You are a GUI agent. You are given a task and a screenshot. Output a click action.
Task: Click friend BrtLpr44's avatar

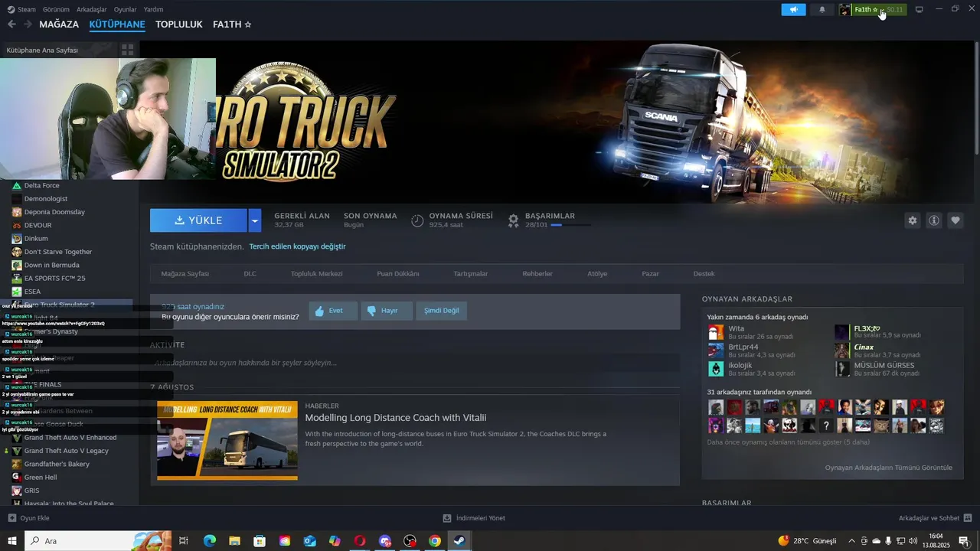point(716,350)
